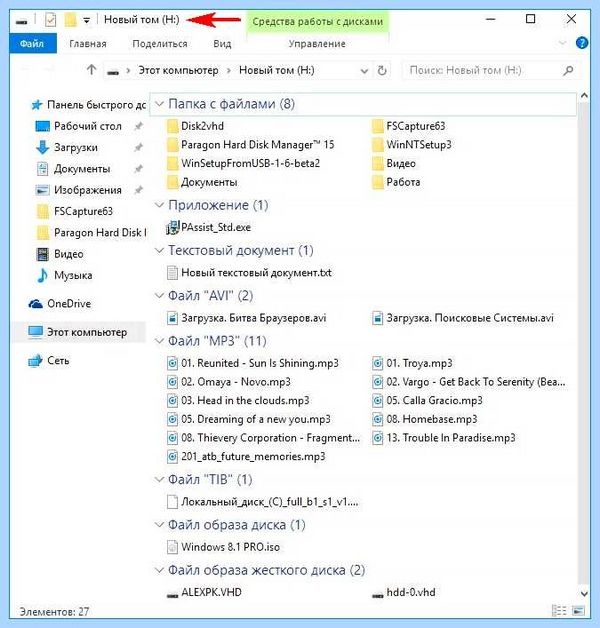
Task: Collapse the Файл "MP3" (11) group
Action: (159, 341)
